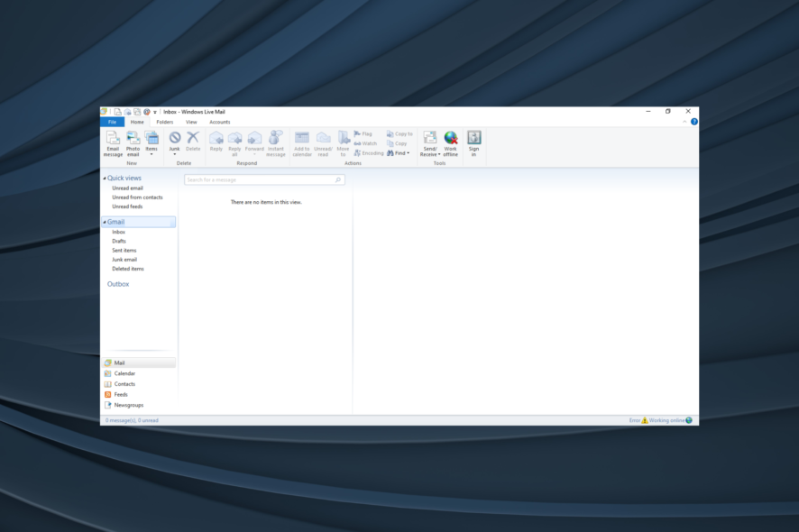
Task: Switch to the Mail pane
Action: [x=139, y=362]
